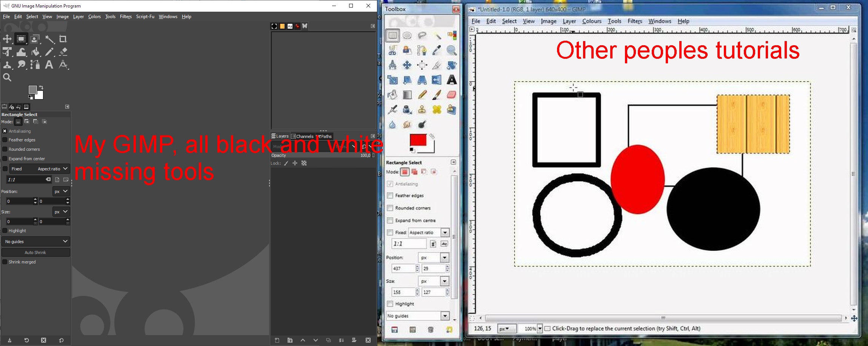The height and width of the screenshot is (346, 868).
Task: Open Script-Fu menu in dark GIMP
Action: (145, 17)
